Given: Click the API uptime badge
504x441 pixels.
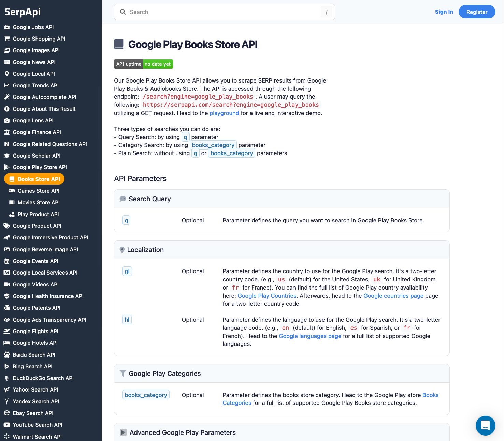Looking at the screenshot, I should 143,64.
